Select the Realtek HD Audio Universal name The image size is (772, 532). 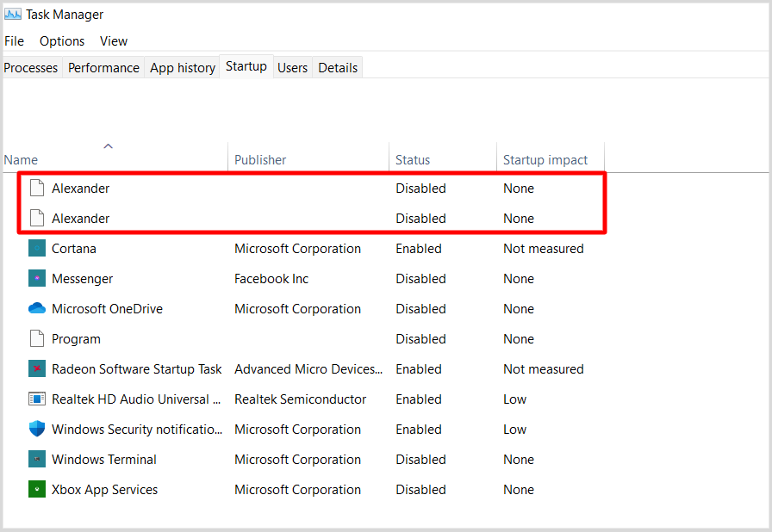point(136,399)
